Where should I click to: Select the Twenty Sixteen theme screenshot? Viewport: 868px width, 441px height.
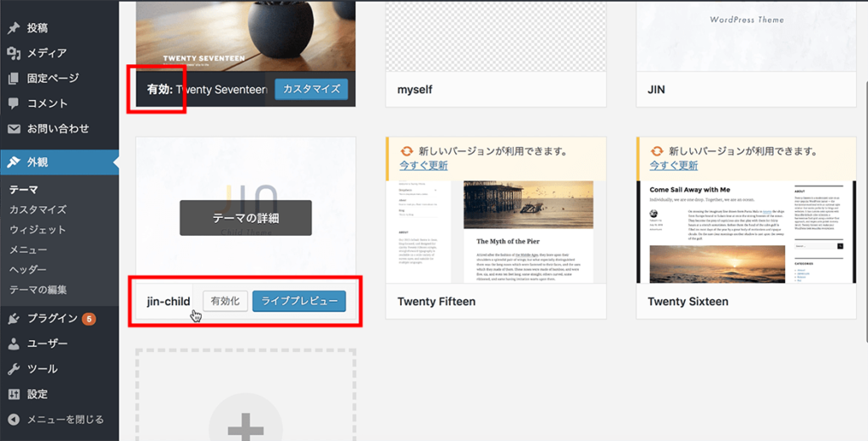click(x=746, y=232)
